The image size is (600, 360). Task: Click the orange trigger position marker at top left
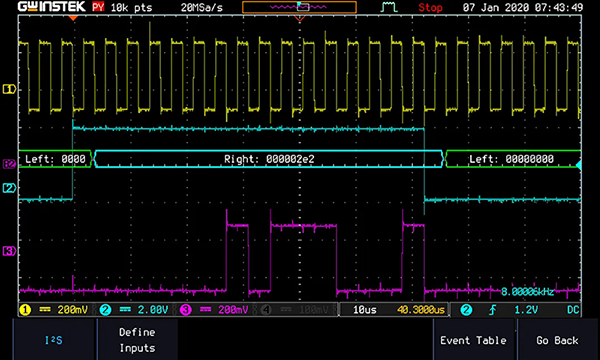(x=73, y=18)
